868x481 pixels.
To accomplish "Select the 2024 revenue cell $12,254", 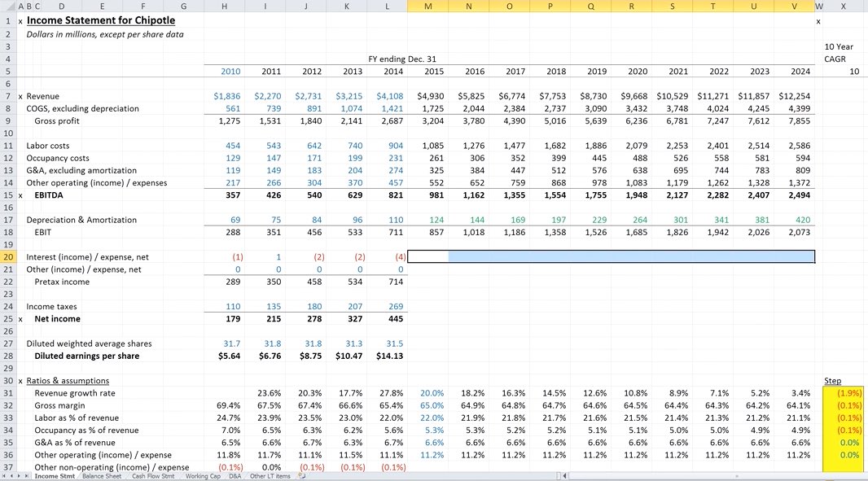I will pyautogui.click(x=795, y=96).
